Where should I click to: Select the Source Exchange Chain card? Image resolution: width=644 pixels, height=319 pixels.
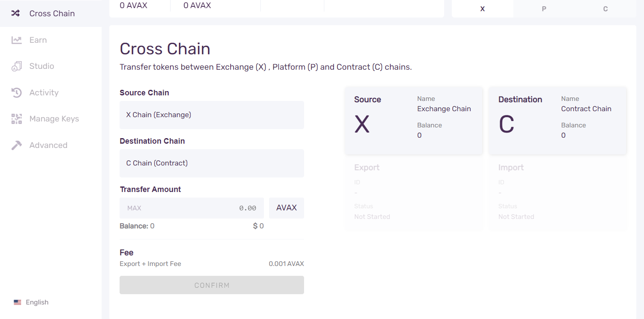[413, 121]
